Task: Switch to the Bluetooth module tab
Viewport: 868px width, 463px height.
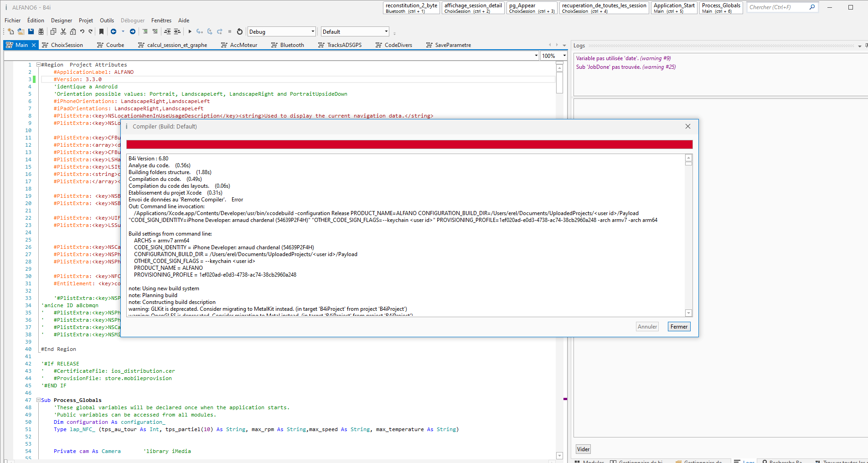Action: [288, 45]
